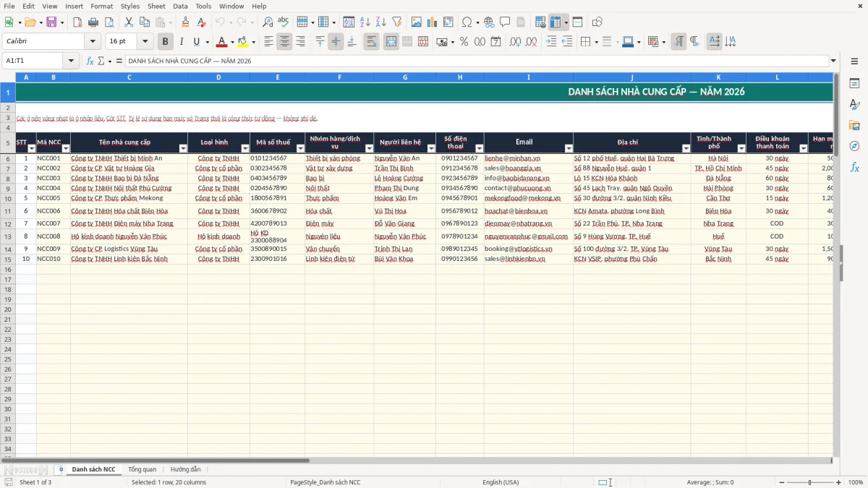The height and width of the screenshot is (488, 868).
Task: Expand the Name Box dropdown
Action: (x=72, y=61)
